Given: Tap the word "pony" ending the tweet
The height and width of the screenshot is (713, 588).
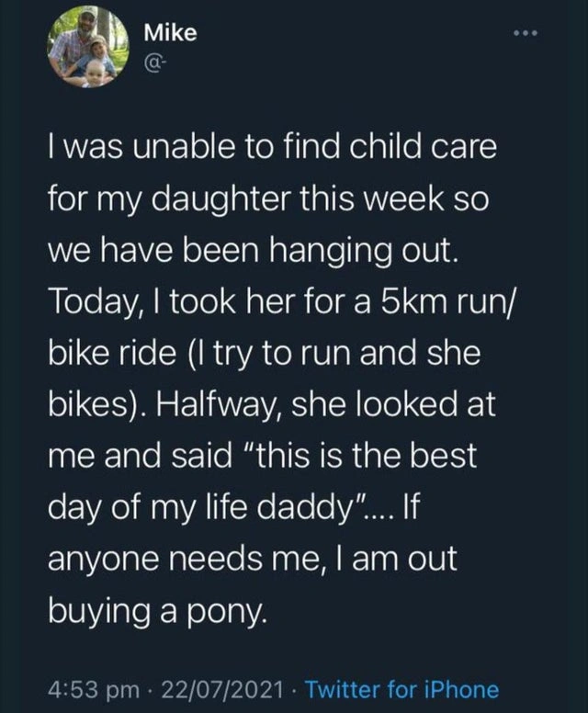Looking at the screenshot, I should (x=231, y=611).
